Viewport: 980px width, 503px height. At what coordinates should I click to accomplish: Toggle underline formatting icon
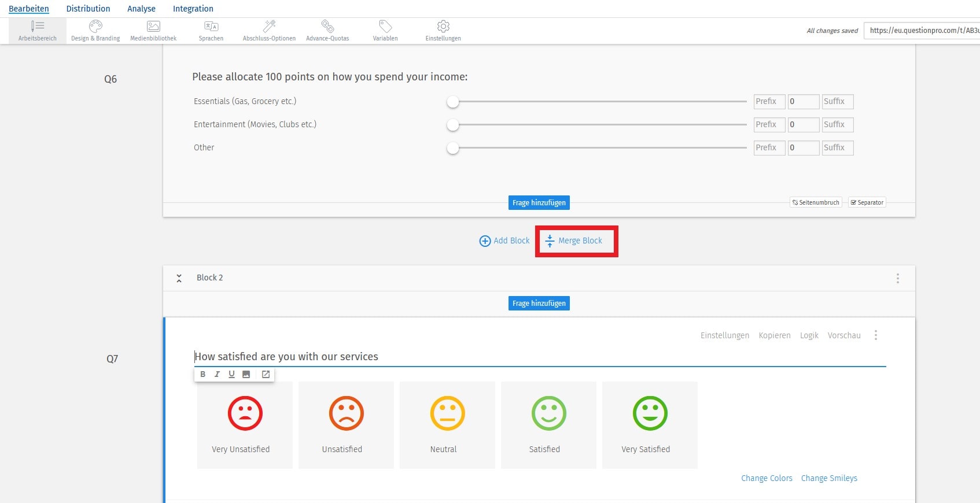click(x=231, y=374)
